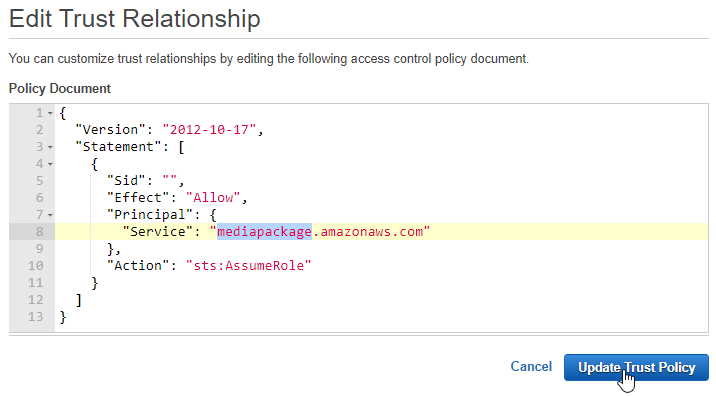Click the "sts:AssumeRole" action value
Viewport: 716px width, 396px height.
click(x=248, y=266)
